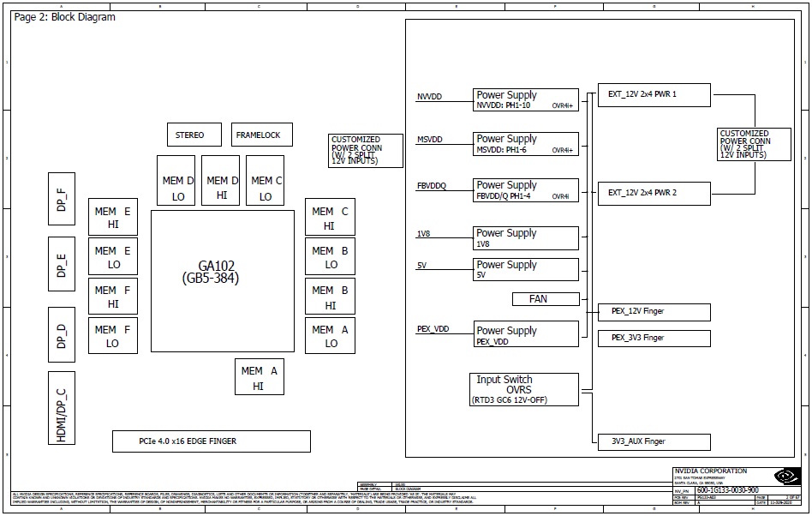The width and height of the screenshot is (812, 516).
Task: Click the OVR4i label in FBVDD/Q supply
Action: click(560, 197)
